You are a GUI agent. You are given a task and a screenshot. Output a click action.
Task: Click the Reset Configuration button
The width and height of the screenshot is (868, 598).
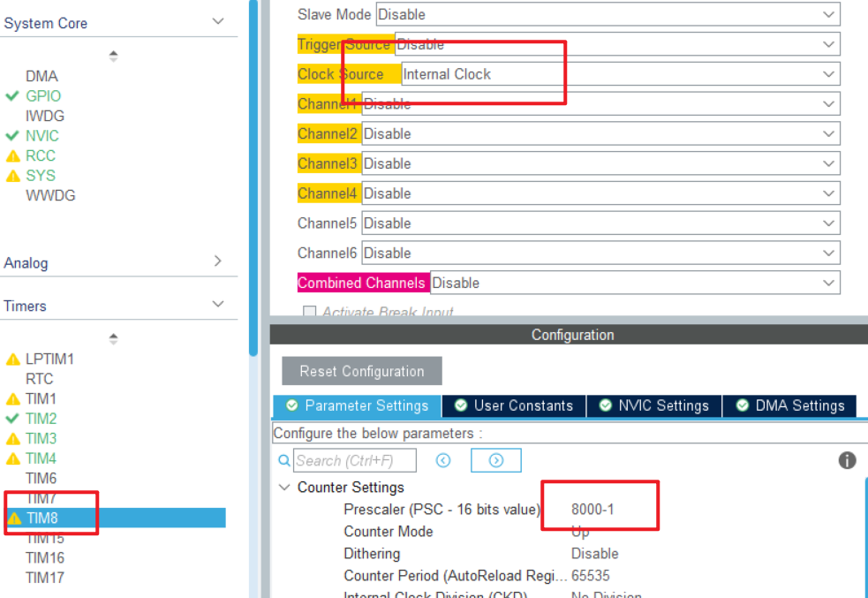362,371
